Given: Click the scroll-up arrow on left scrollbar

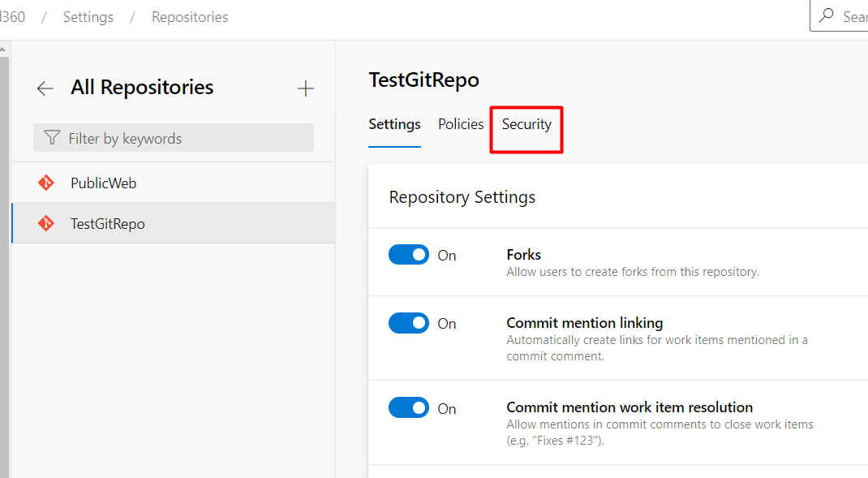Looking at the screenshot, I should 4,49.
